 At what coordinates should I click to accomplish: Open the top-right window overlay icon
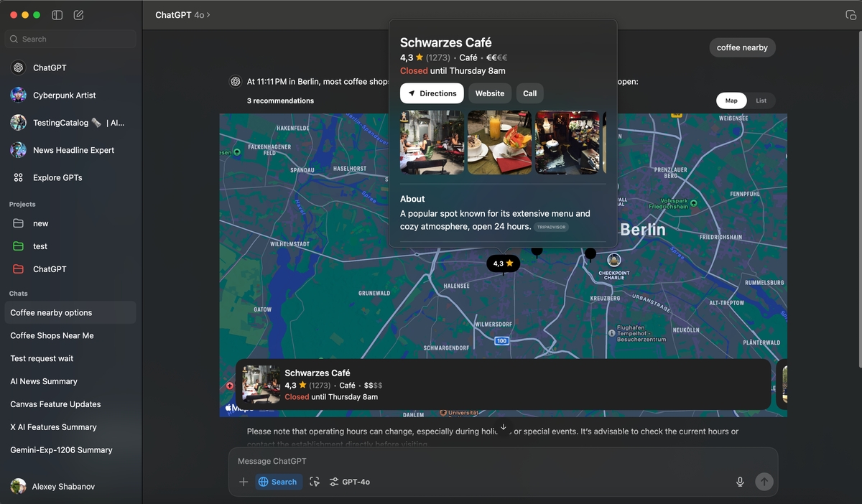click(851, 15)
